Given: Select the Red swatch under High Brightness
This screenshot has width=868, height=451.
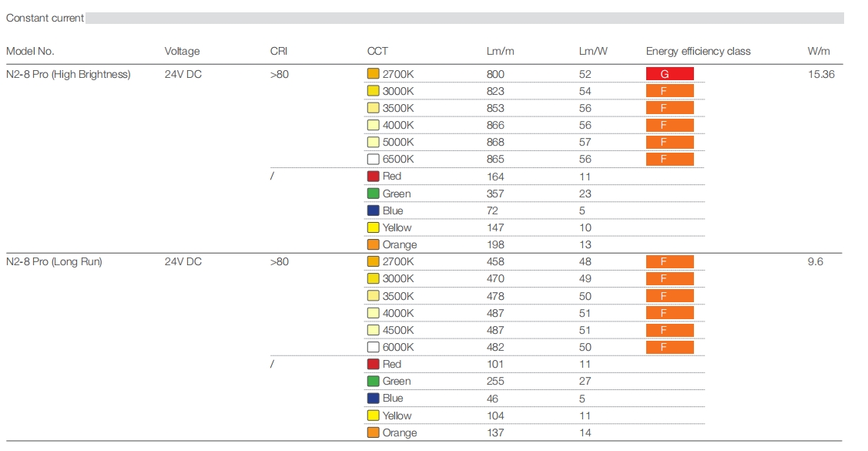Looking at the screenshot, I should 374,177.
